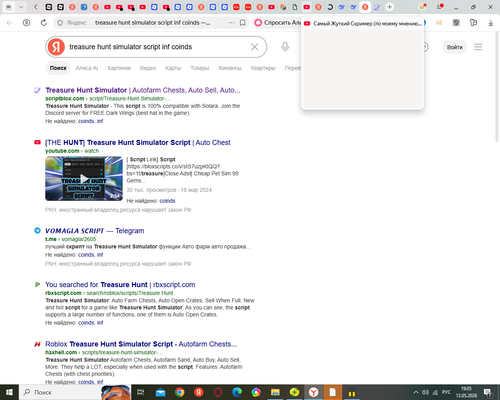Open Opera browser from the taskbar

(x=218, y=392)
